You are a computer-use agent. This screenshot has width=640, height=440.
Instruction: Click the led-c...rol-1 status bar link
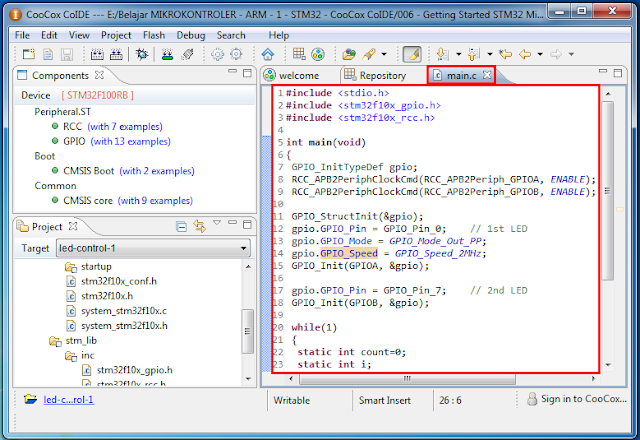[x=69, y=400]
